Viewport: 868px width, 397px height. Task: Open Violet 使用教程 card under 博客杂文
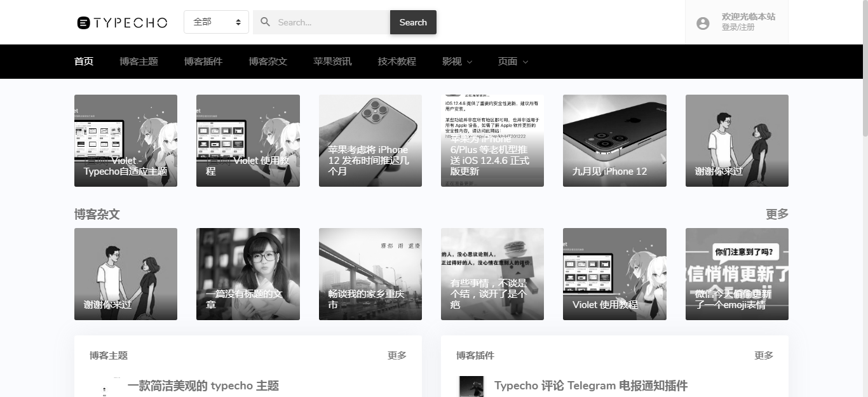[x=614, y=274]
